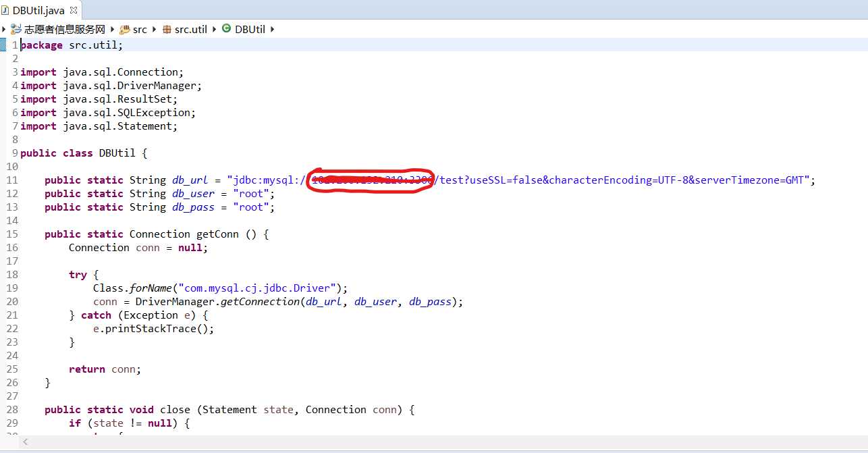868x453 pixels.
Task: Click 'e.printStackTrace();' line
Action: tap(154, 329)
